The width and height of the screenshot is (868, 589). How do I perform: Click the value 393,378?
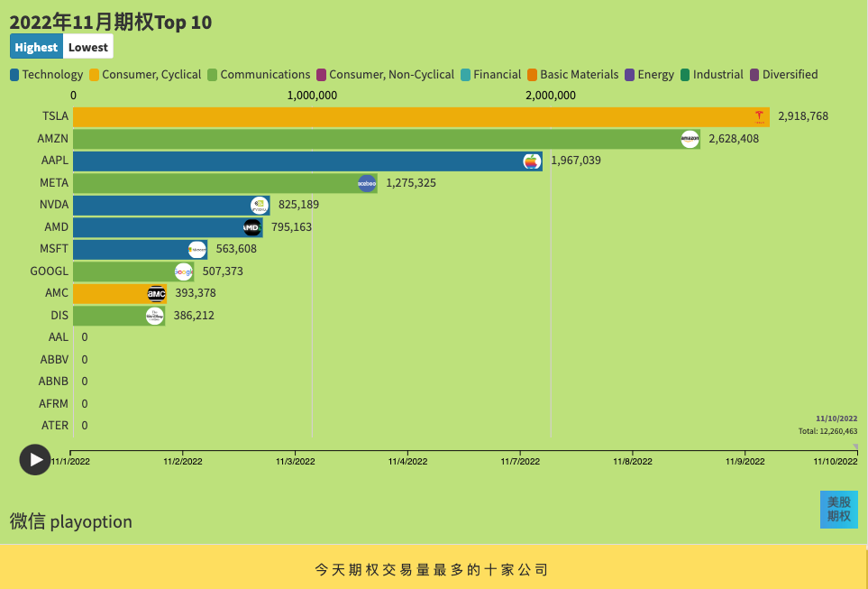[x=196, y=292]
